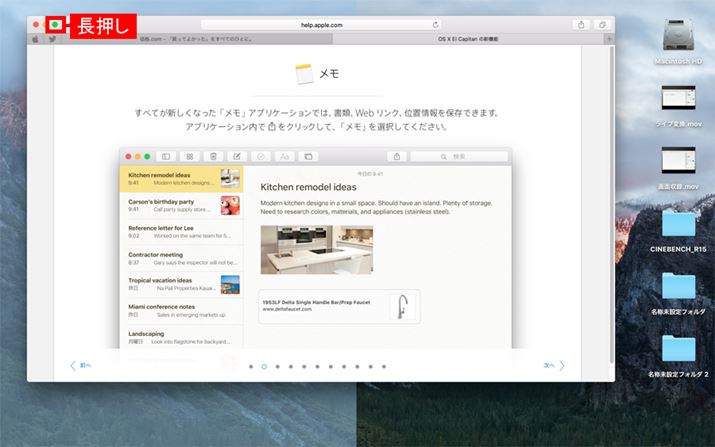715x447 pixels.
Task: Click the Apple logo bookmark icon
Action: [36, 39]
